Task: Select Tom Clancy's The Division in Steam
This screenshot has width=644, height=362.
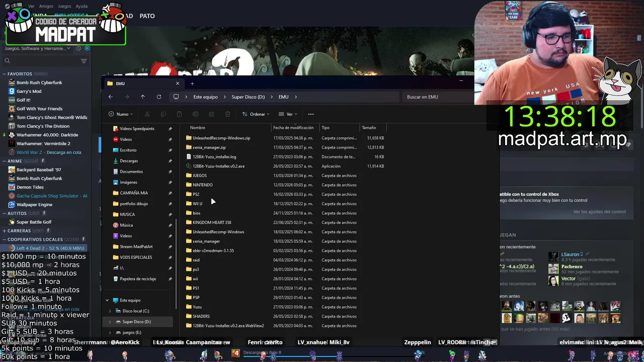Action: pos(43,126)
